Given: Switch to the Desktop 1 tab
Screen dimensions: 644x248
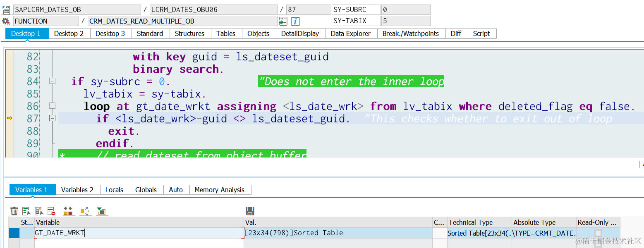Looking at the screenshot, I should click(27, 33).
